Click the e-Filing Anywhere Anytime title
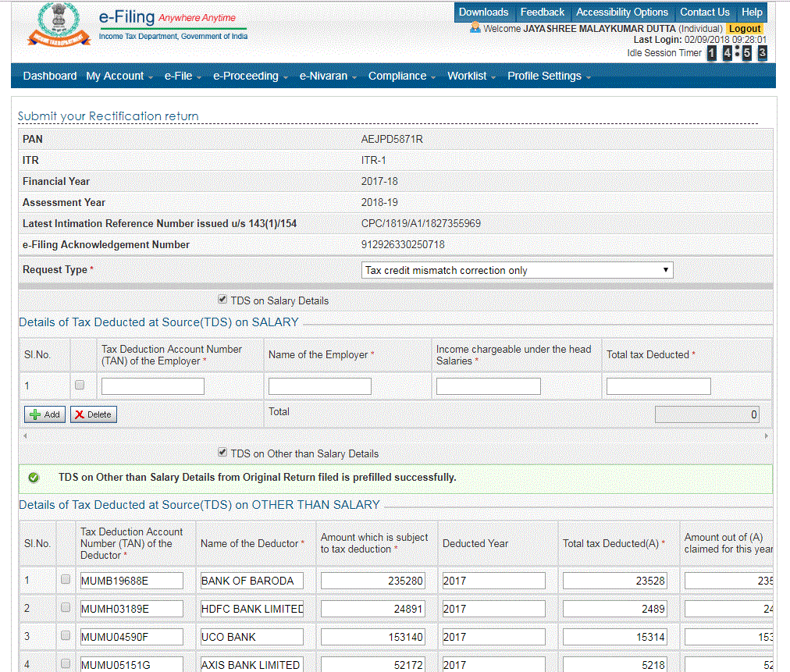The image size is (790, 672). tap(167, 17)
